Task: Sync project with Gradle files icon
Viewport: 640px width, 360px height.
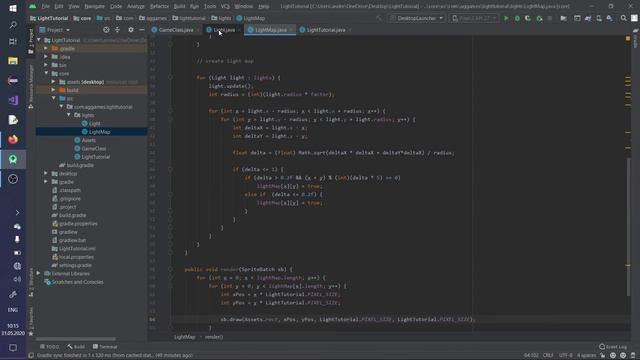Action: 588,18
